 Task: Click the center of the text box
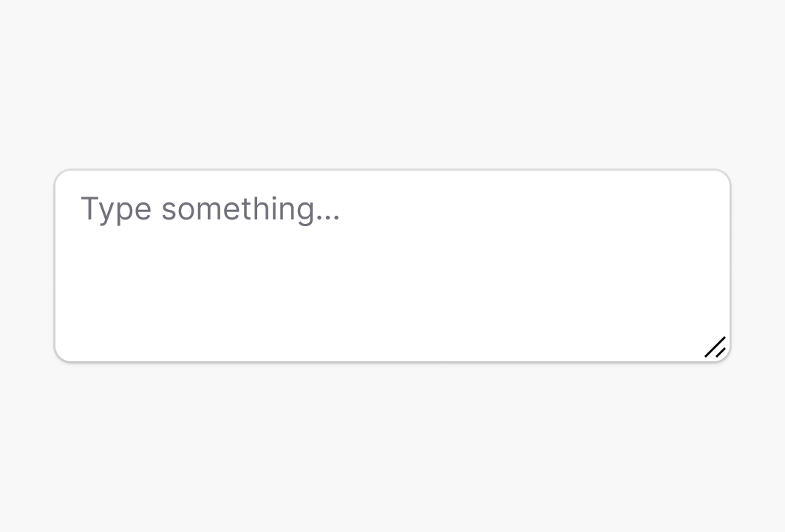pos(392,266)
